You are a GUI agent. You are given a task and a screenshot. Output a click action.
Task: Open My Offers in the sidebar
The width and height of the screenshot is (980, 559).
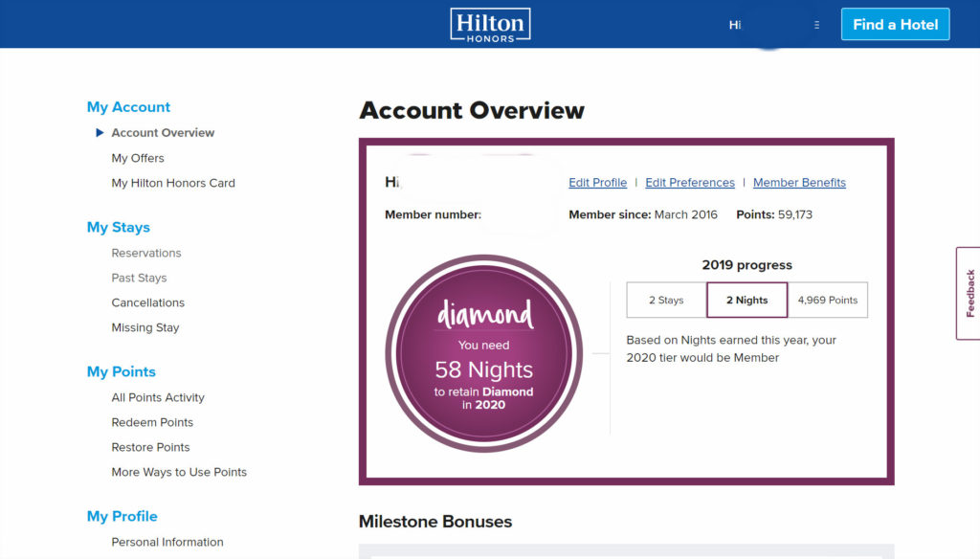tap(138, 158)
